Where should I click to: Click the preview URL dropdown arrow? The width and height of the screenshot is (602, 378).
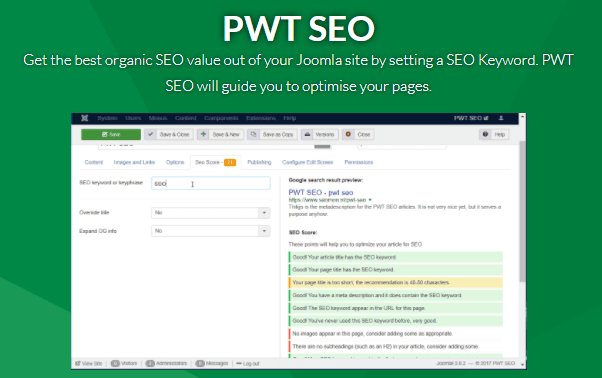click(370, 200)
